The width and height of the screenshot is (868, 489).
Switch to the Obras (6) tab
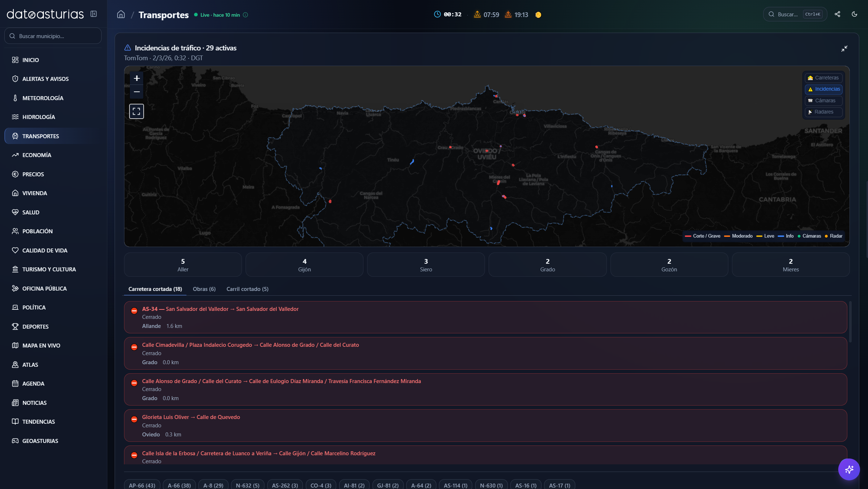(x=204, y=289)
